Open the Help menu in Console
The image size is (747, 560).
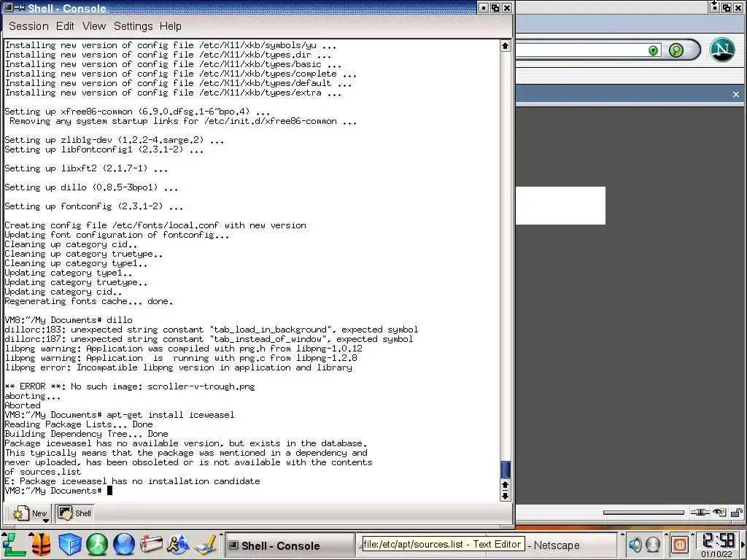click(170, 26)
